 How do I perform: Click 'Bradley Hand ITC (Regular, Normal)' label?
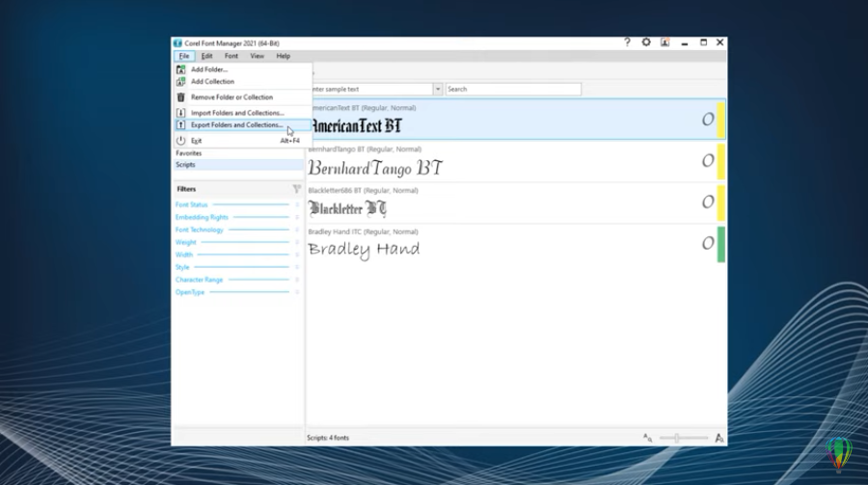click(x=364, y=232)
